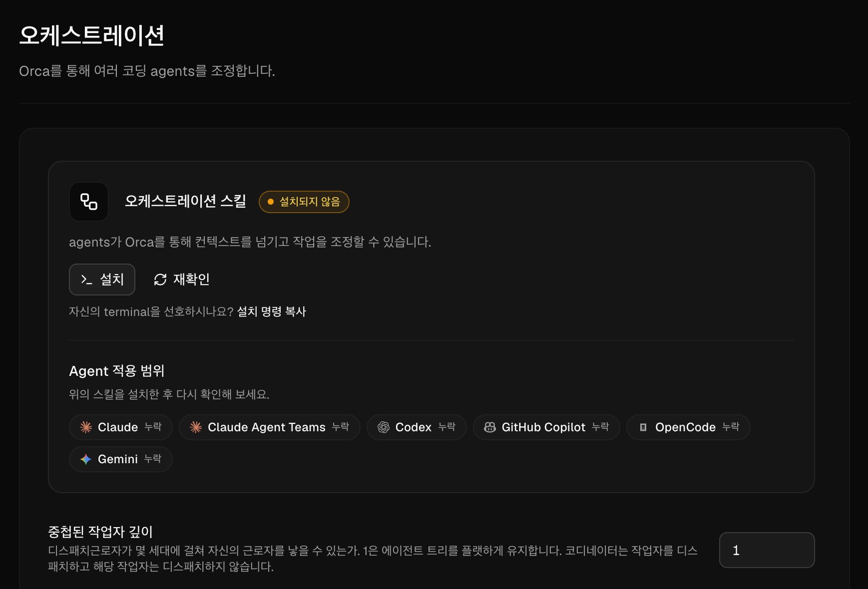Click the OpenCode agent name text
Viewport: 868px width, 589px height.
[x=685, y=427]
